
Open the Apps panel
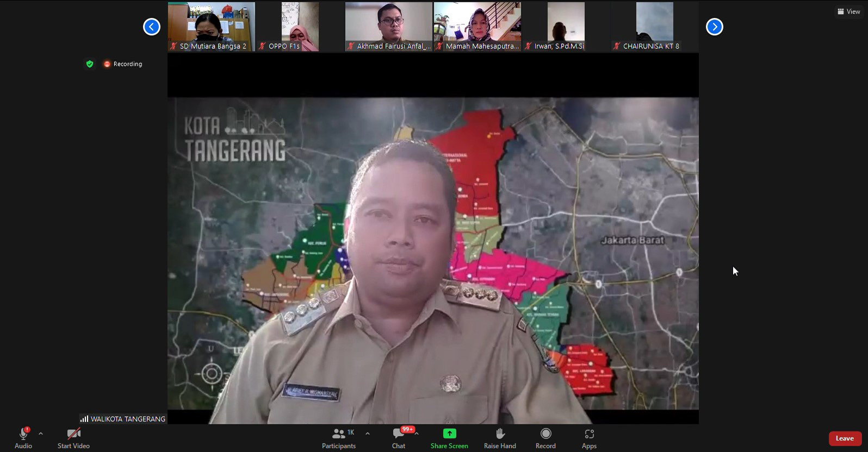point(589,438)
